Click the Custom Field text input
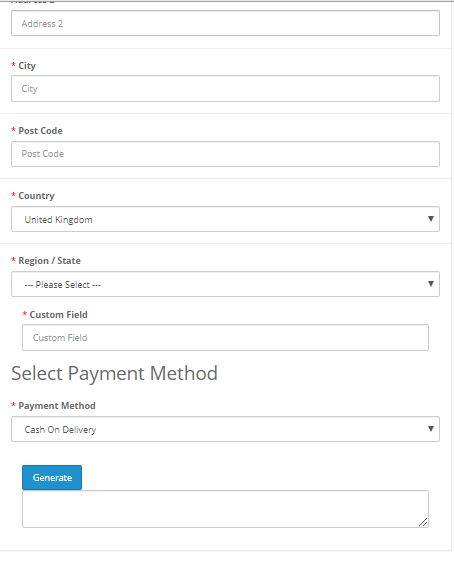 pyautogui.click(x=225, y=338)
